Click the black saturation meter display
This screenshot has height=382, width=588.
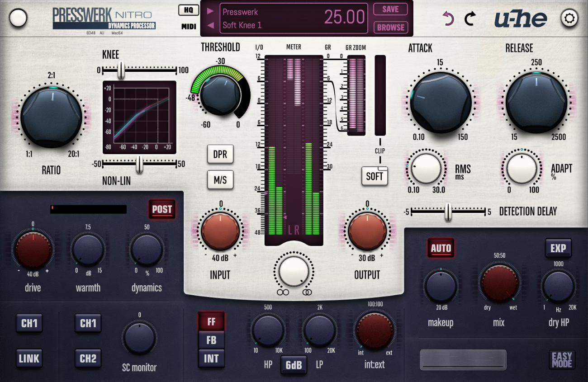(88, 209)
